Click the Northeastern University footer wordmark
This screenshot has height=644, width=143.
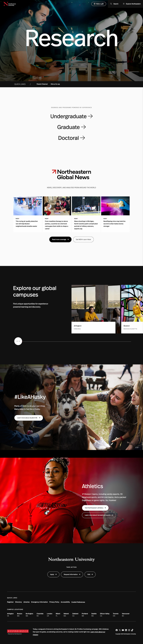(x=71, y=559)
